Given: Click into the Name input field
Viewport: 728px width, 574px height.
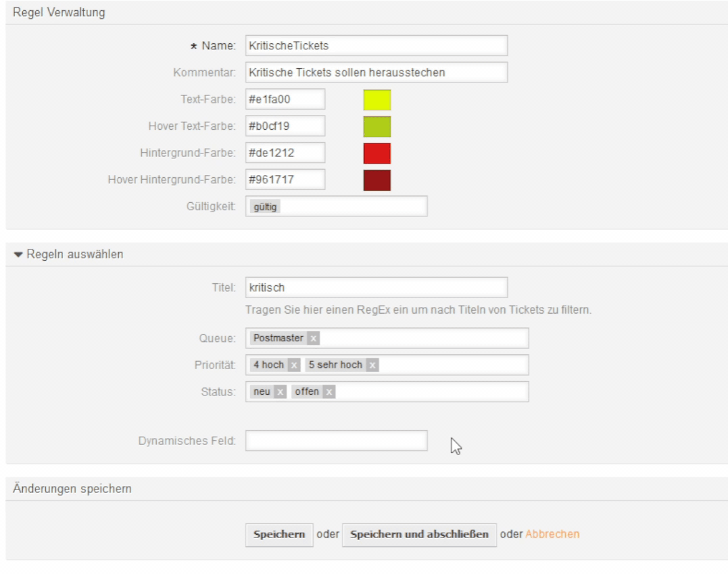Looking at the screenshot, I should (x=376, y=46).
